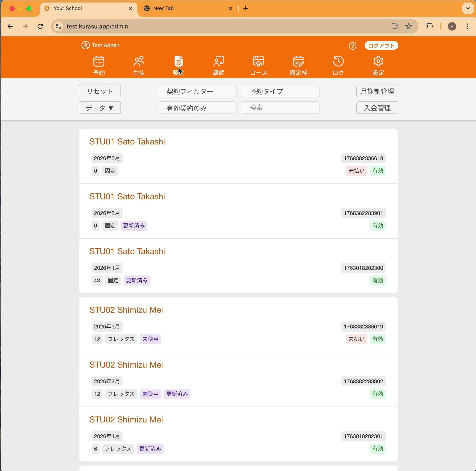Toggle the 有効契約のみ filter
Image resolution: width=476 pixels, height=471 pixels.
197,108
